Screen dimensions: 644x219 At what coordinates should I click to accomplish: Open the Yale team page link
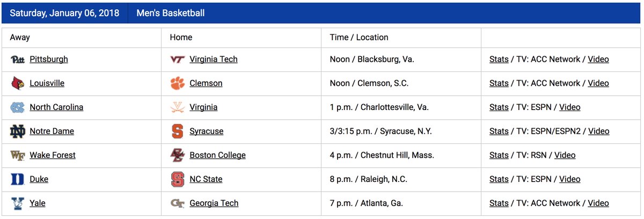[38, 203]
